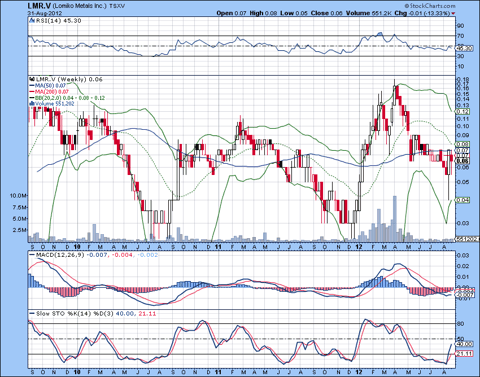Click the red down arrow beside the change
This screenshot has width=480, height=377.
453,13
